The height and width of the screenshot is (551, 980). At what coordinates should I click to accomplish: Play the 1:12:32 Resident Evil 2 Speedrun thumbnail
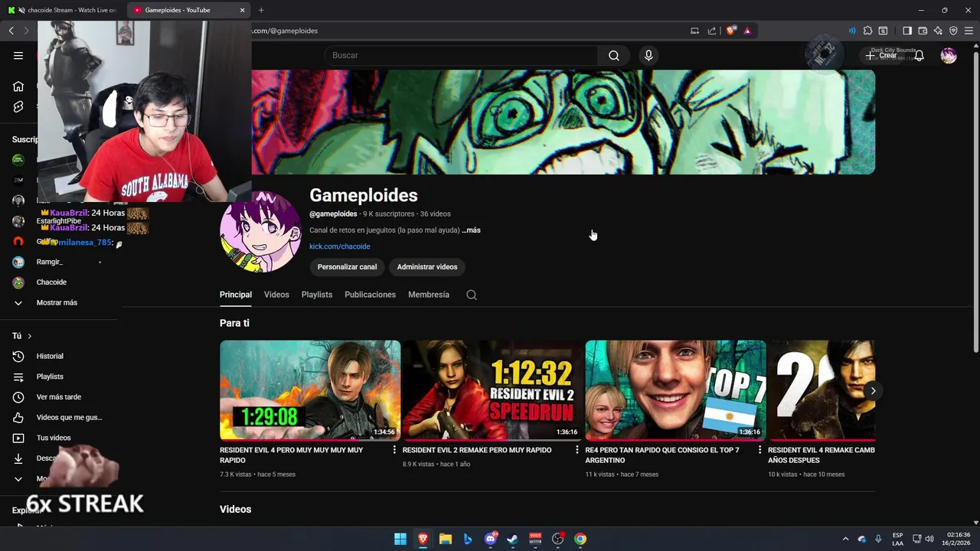(493, 390)
